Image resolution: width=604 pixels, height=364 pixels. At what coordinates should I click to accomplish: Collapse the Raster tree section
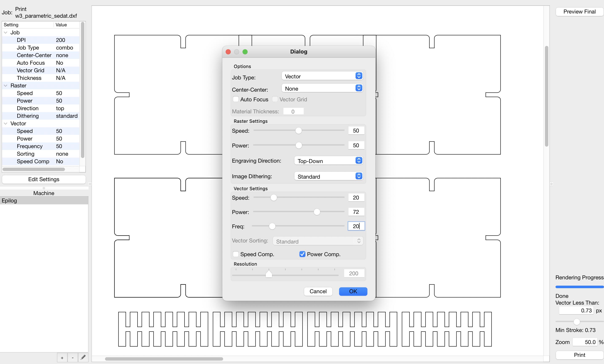6,86
